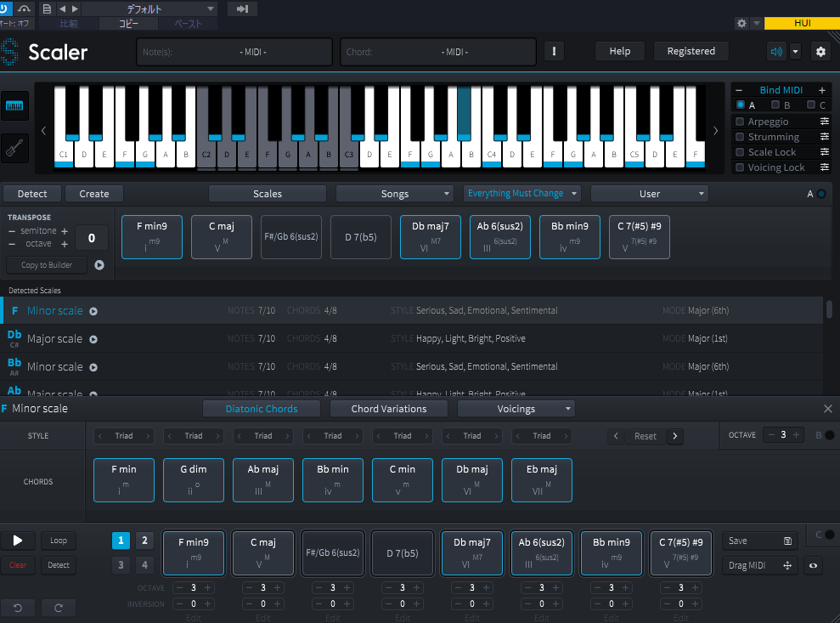Open the User dropdown
This screenshot has width=840, height=623.
click(649, 194)
